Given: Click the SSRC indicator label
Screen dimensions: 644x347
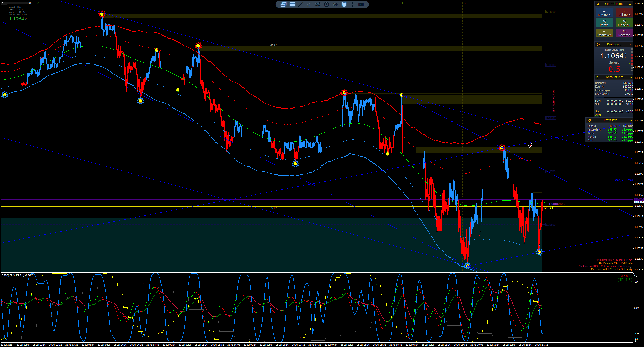Looking at the screenshot, I should point(17,275).
